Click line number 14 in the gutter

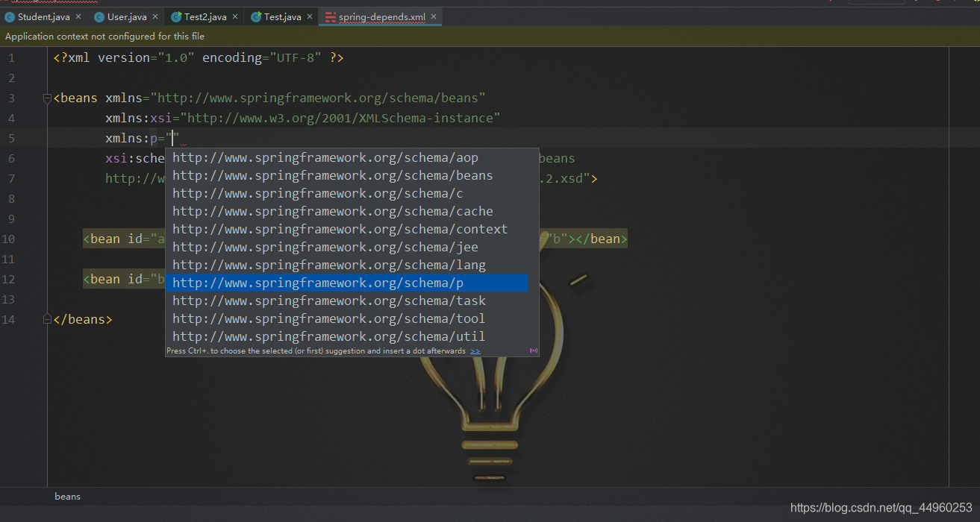tap(8, 319)
